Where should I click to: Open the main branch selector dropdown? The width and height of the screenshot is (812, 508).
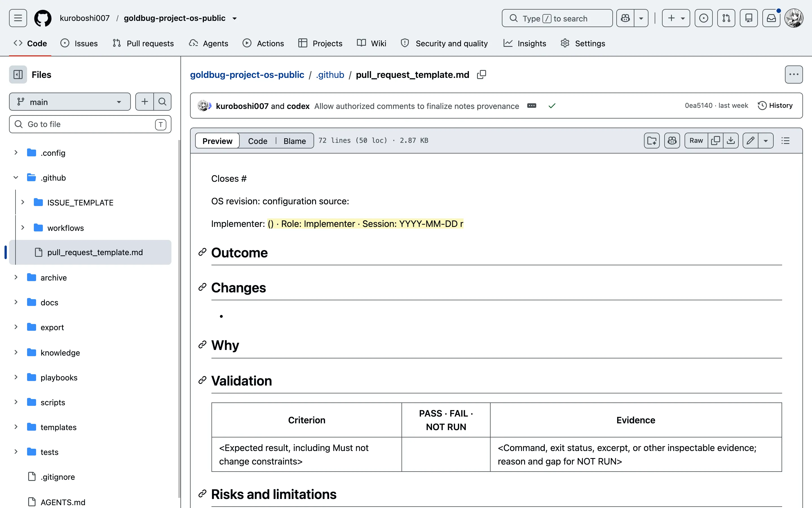[70, 102]
